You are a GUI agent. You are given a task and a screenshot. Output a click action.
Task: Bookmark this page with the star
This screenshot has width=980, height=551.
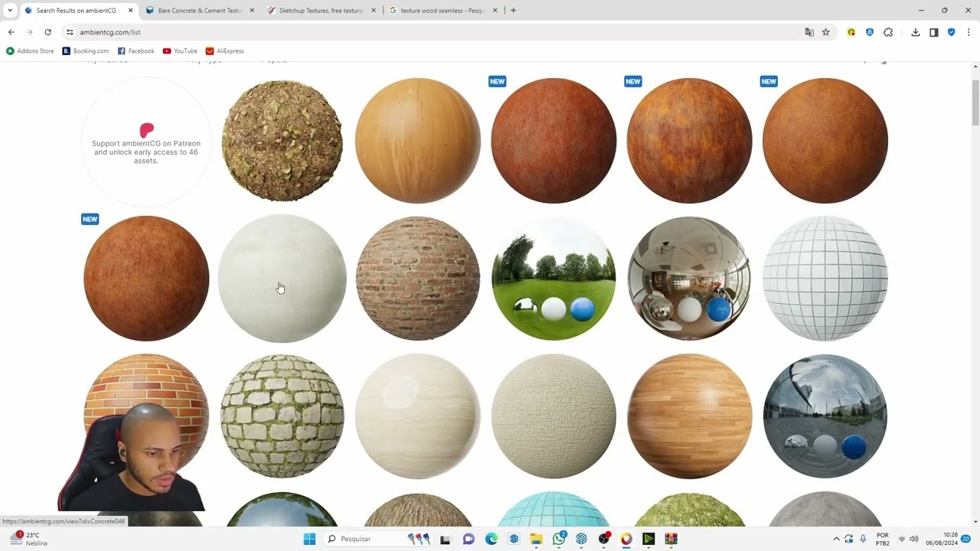[826, 32]
